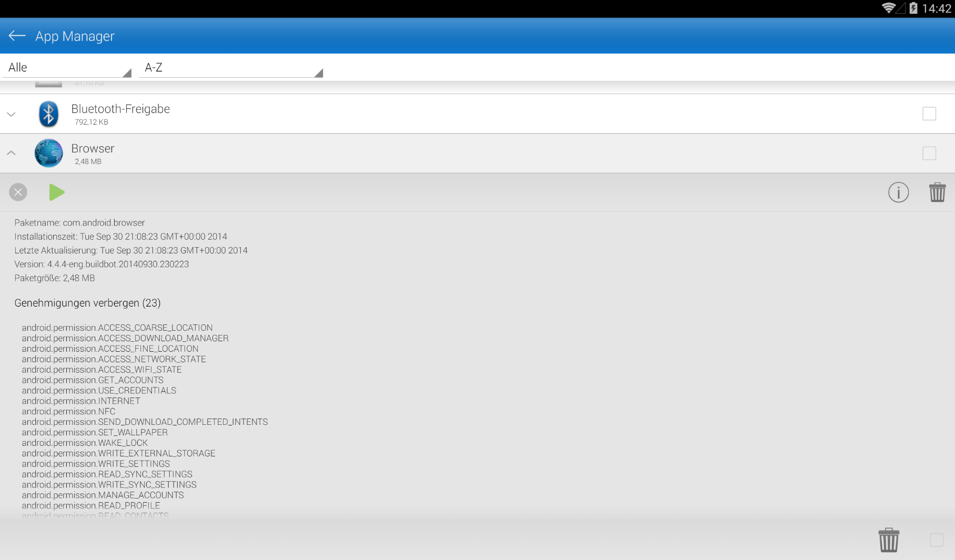This screenshot has width=955, height=560.
Task: Collapse the Browser entry chevron
Action: (x=11, y=153)
